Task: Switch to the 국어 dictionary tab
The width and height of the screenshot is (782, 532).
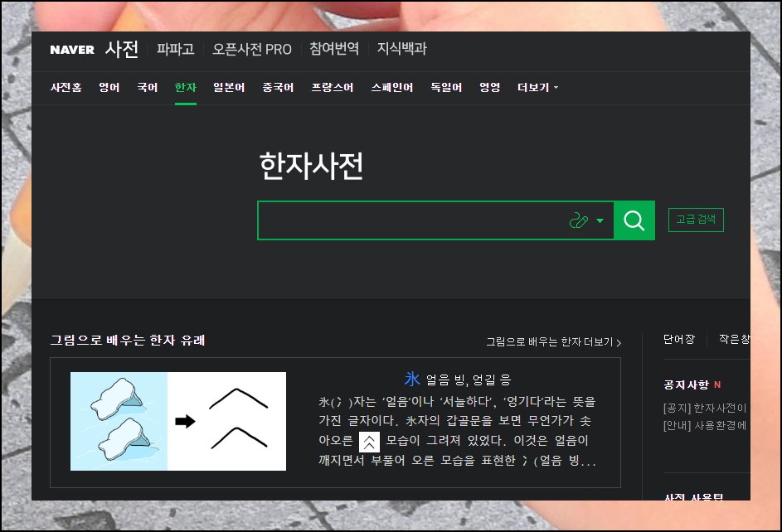Action: tap(148, 88)
